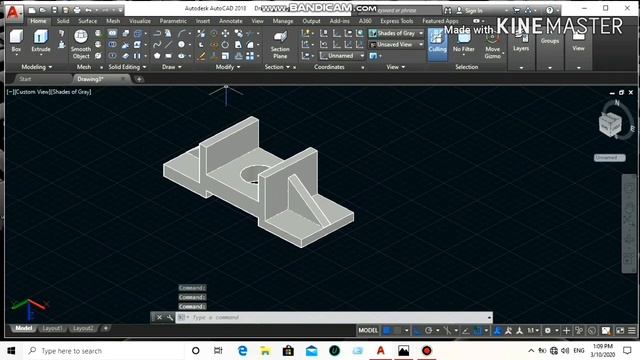
Task: Toggle the Culling selection button
Action: coord(437,44)
